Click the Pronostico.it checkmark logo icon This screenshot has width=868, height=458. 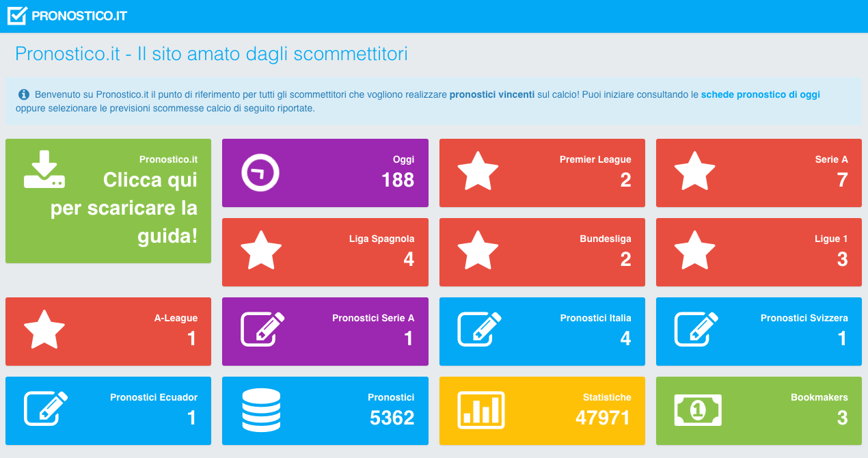point(17,16)
